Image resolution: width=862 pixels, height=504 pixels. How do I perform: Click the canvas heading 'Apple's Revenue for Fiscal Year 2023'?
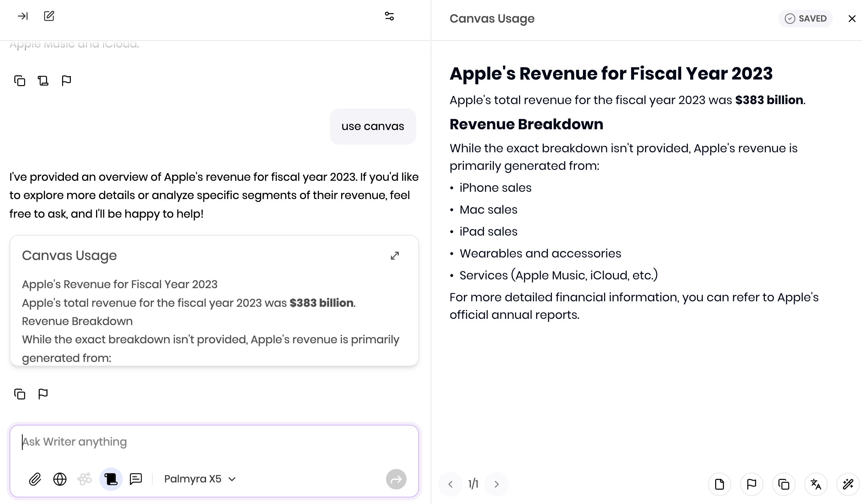coord(611,73)
